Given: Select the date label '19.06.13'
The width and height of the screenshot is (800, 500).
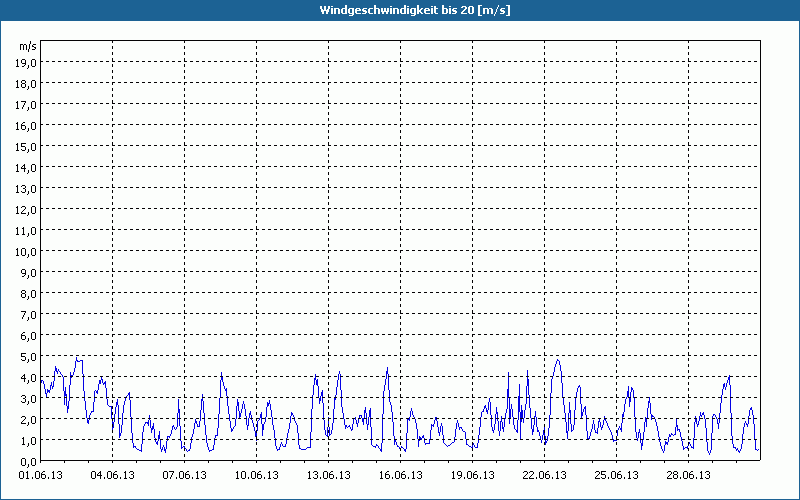Looking at the screenshot, I should pyautogui.click(x=472, y=476).
